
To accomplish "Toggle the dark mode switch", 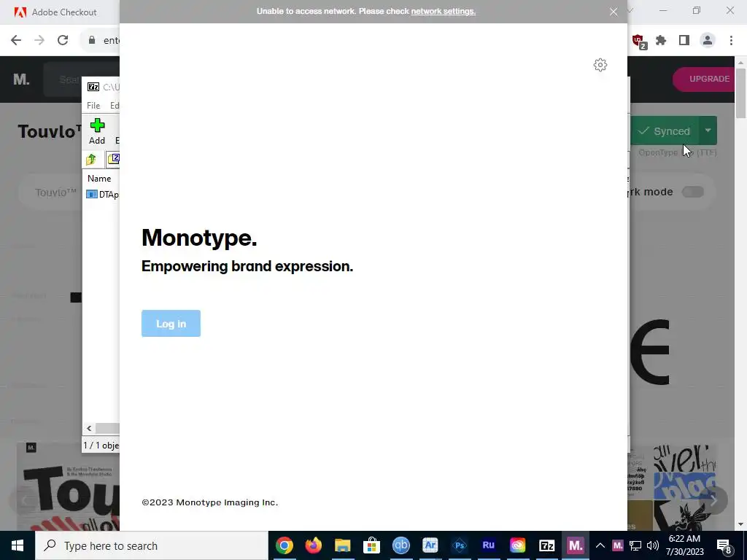I will (693, 192).
